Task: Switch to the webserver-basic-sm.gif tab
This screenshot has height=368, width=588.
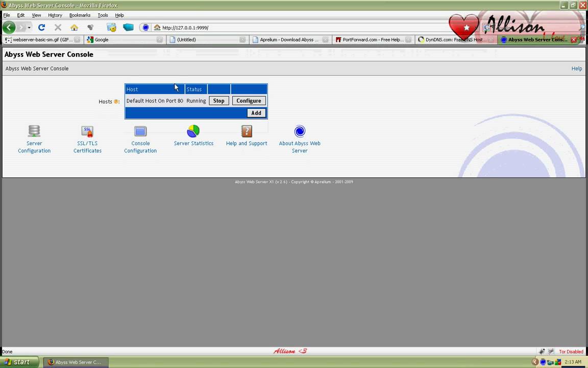Action: coord(42,39)
